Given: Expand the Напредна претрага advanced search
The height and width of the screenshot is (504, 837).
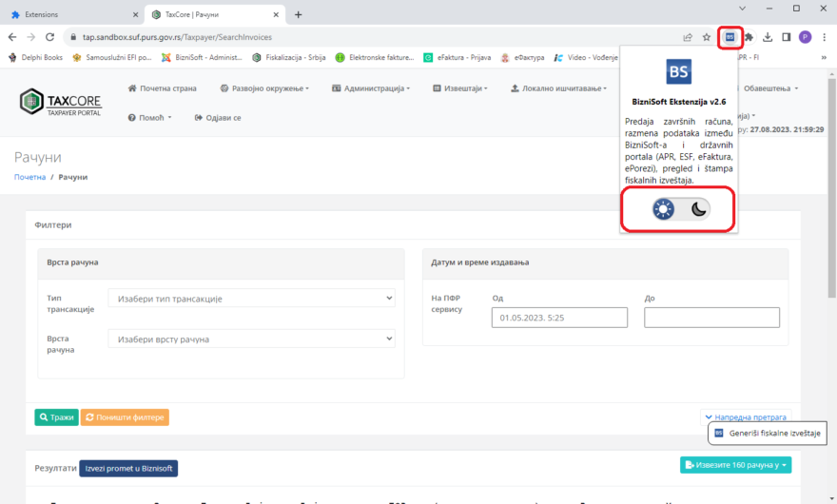Looking at the screenshot, I should tap(745, 417).
